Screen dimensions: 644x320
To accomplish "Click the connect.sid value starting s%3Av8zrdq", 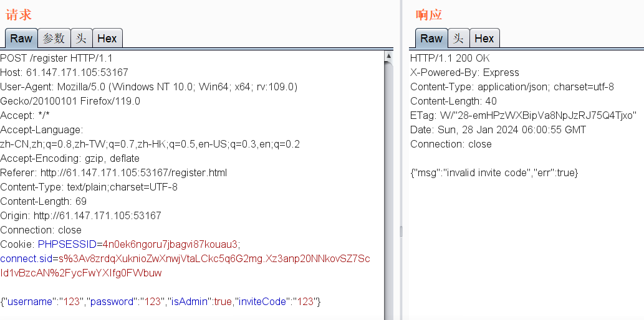I will pos(214,259).
